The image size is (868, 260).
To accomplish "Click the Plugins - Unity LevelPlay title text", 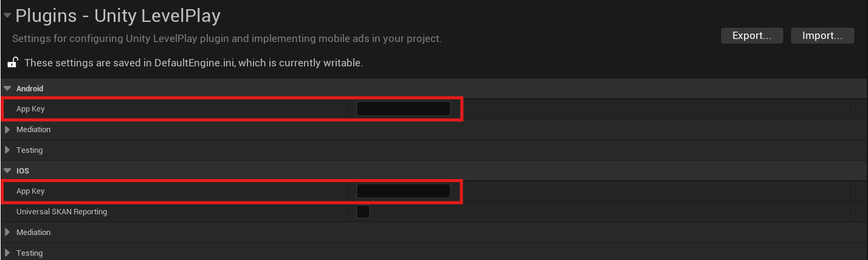I will 118,16.
